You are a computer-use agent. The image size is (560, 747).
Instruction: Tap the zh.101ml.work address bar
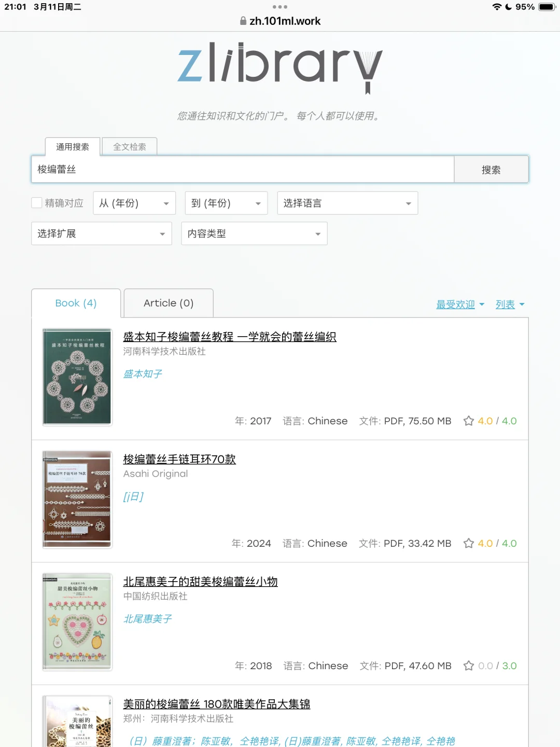tap(280, 21)
